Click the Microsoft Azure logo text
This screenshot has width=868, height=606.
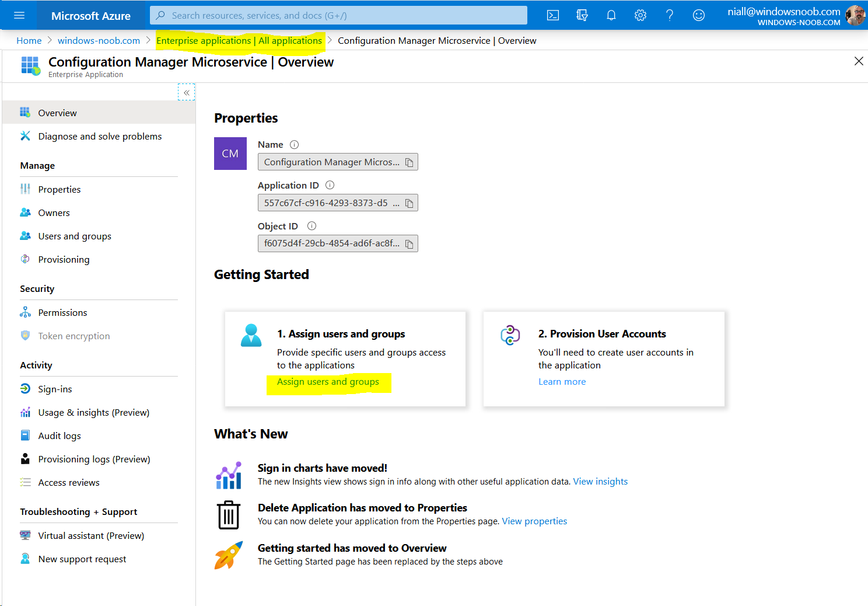click(91, 16)
